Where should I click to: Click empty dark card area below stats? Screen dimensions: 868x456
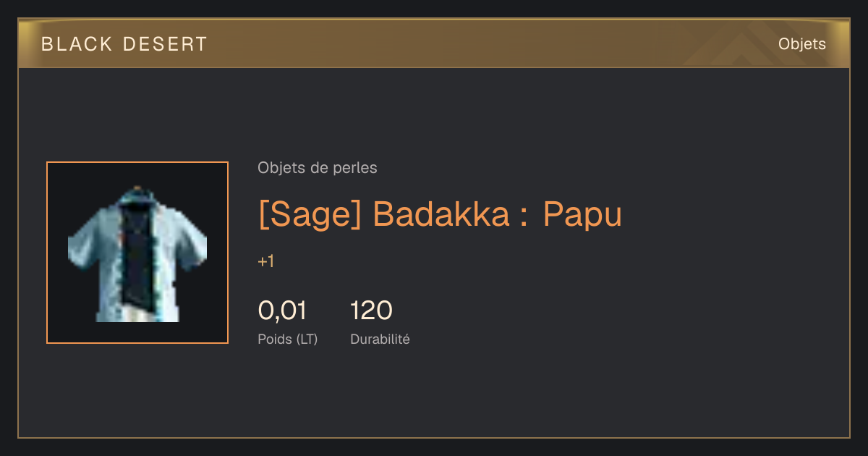click(434, 394)
